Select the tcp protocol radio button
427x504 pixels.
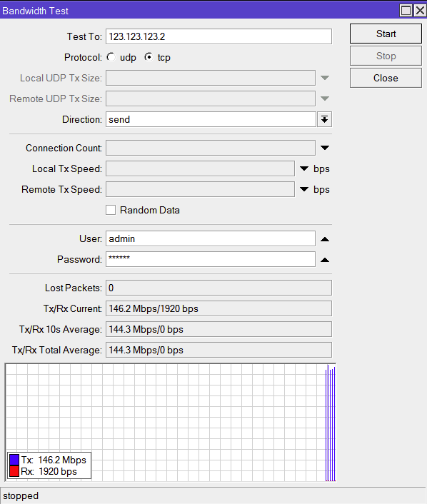pos(149,57)
